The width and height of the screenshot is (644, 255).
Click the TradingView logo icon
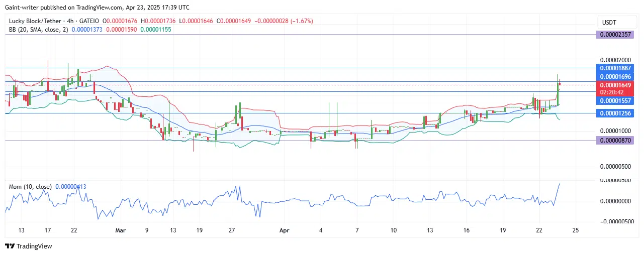click(x=10, y=246)
